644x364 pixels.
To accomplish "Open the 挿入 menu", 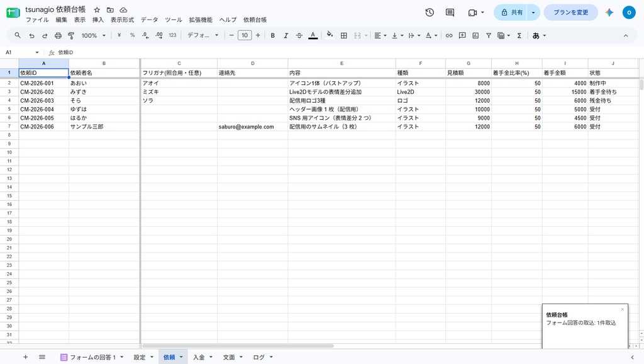I will click(97, 20).
